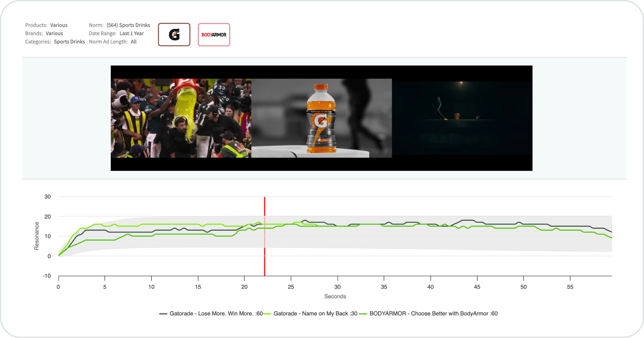Click the 25 tick label on Seconds axis
Viewport: 644px width, 338px height.
[x=291, y=287]
